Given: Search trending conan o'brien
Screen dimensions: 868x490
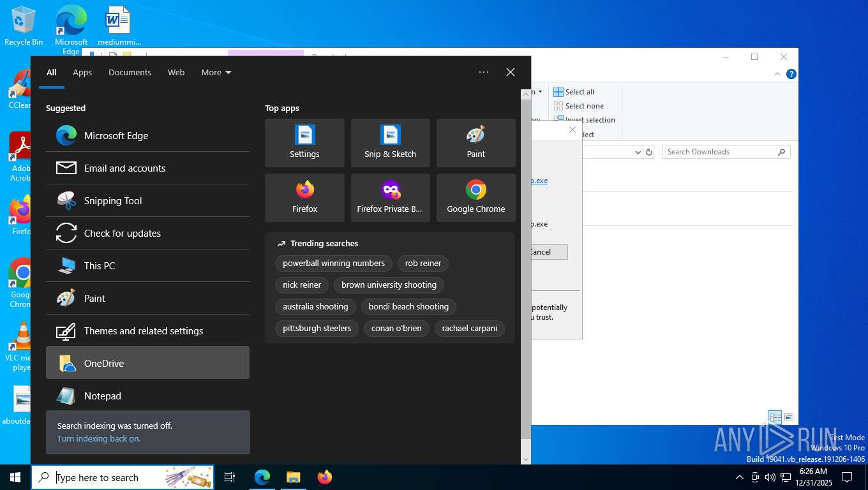Looking at the screenshot, I should click(396, 328).
